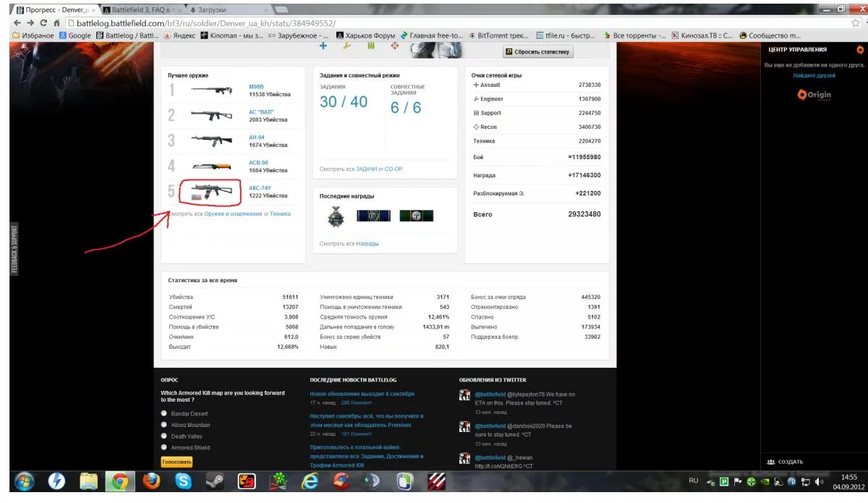
Task: Open Chrome in the taskbar
Action: (x=119, y=481)
